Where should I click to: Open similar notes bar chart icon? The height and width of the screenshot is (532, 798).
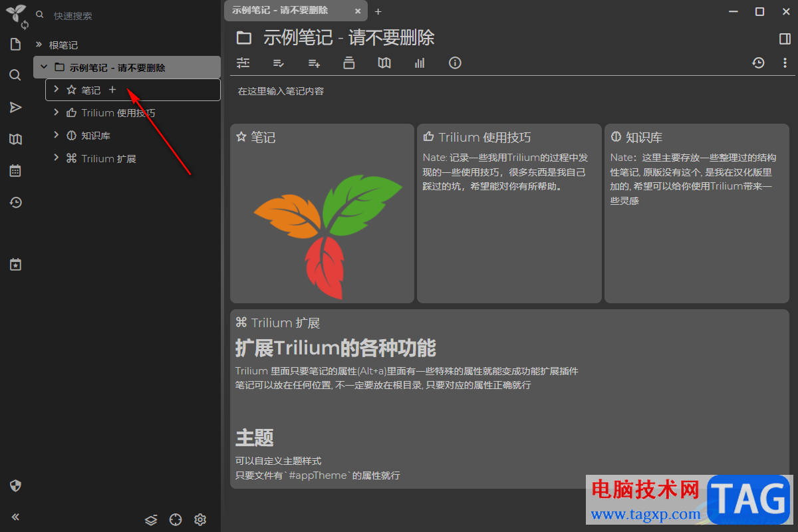(420, 63)
